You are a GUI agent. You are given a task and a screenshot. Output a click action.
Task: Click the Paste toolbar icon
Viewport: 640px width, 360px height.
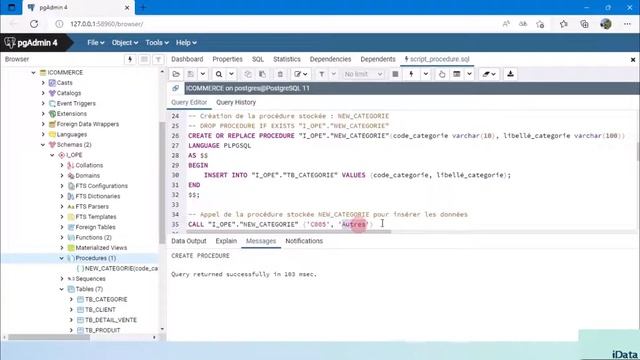[262, 74]
